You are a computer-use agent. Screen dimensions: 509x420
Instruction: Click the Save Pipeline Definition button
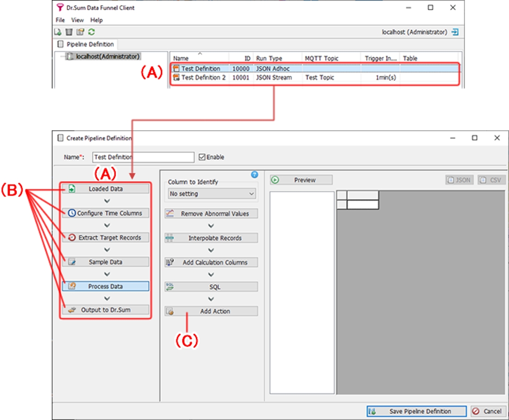click(416, 411)
